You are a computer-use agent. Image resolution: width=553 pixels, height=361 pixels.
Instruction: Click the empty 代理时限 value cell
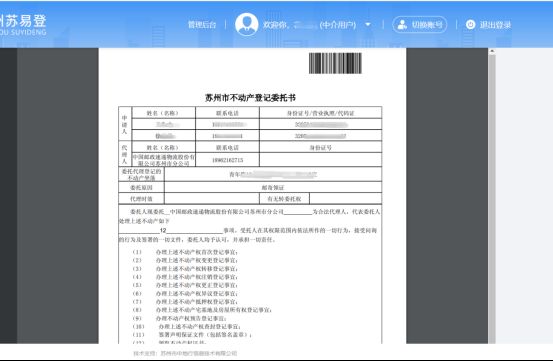(212, 199)
